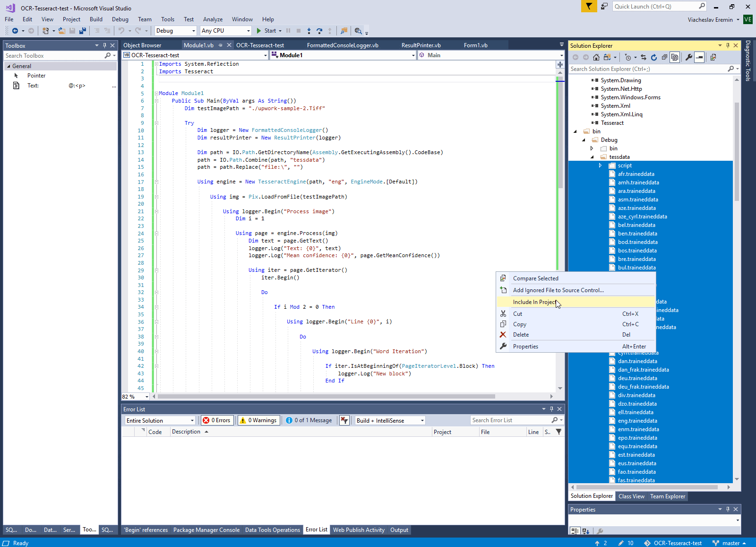Switch to the FormattedConsoleLogger.vb tab
This screenshot has width=756, height=547.
tap(343, 45)
